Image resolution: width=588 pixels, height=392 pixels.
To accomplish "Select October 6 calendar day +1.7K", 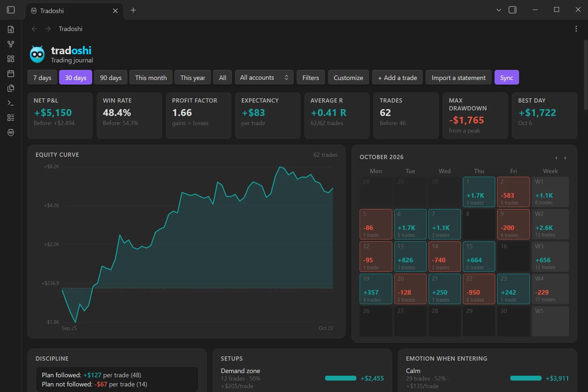I will coord(410,224).
